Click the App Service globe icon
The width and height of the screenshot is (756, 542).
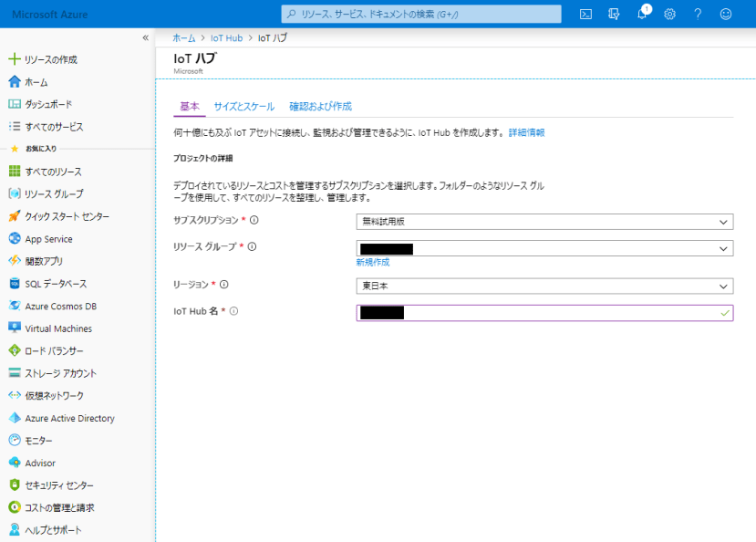pyautogui.click(x=15, y=238)
